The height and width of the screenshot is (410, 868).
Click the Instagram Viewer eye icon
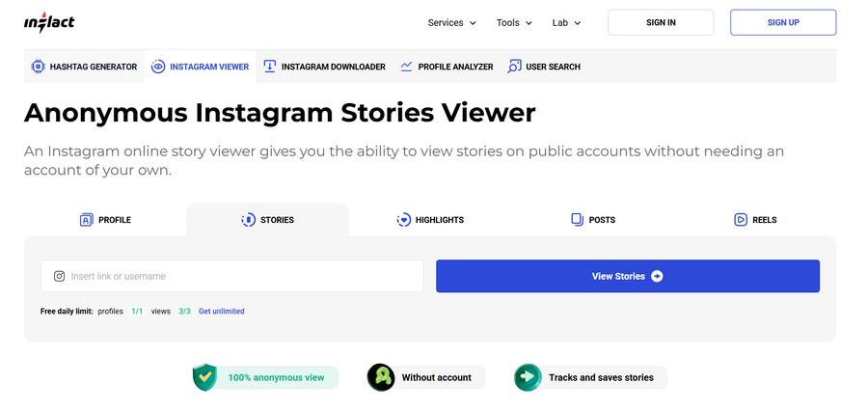pyautogui.click(x=158, y=67)
